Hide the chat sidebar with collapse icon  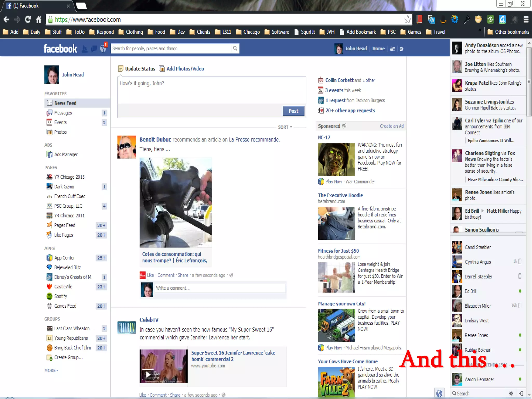pyautogui.click(x=521, y=393)
